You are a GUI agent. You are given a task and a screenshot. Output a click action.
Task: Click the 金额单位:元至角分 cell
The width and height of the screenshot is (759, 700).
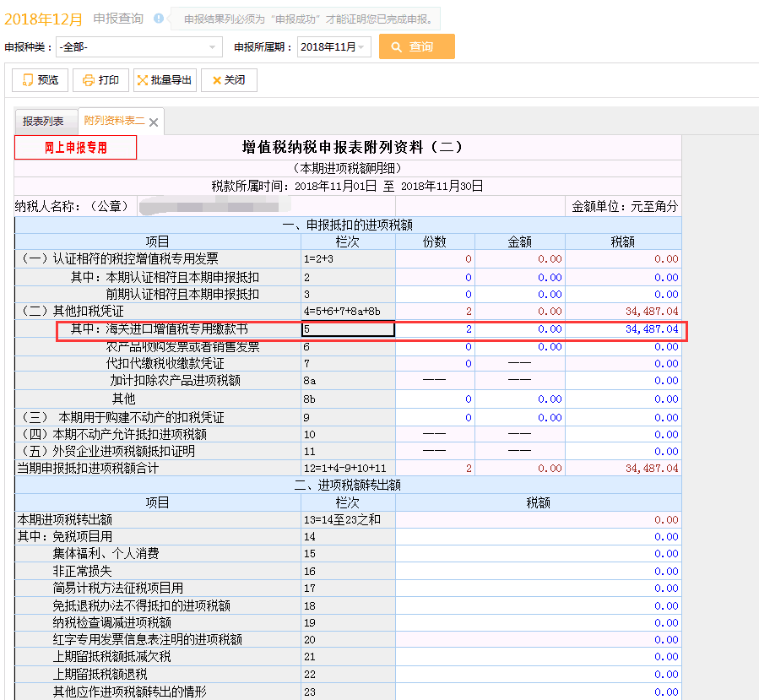coord(625,207)
